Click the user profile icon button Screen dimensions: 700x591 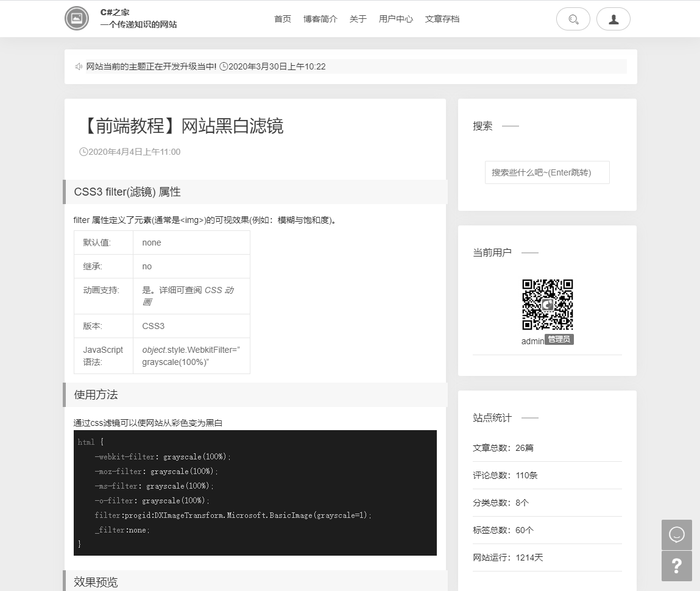coord(613,19)
